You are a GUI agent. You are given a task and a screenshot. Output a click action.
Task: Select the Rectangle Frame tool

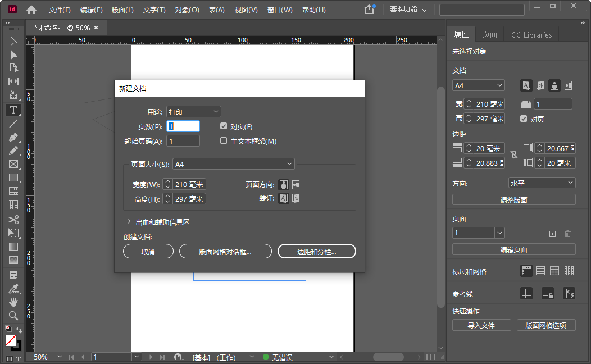point(13,164)
